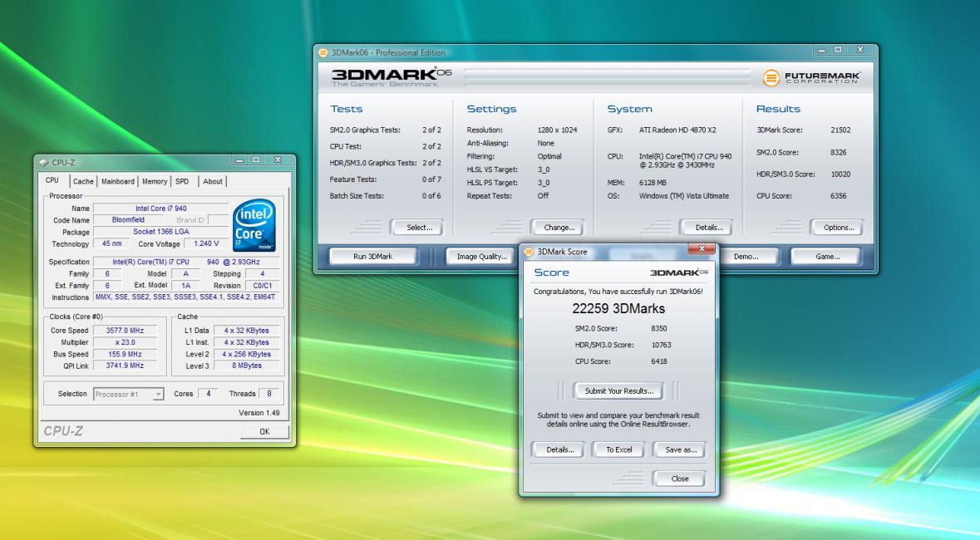Click the QPI Link value 3741.9 MHz
Image resolution: width=980 pixels, height=540 pixels.
click(x=125, y=366)
